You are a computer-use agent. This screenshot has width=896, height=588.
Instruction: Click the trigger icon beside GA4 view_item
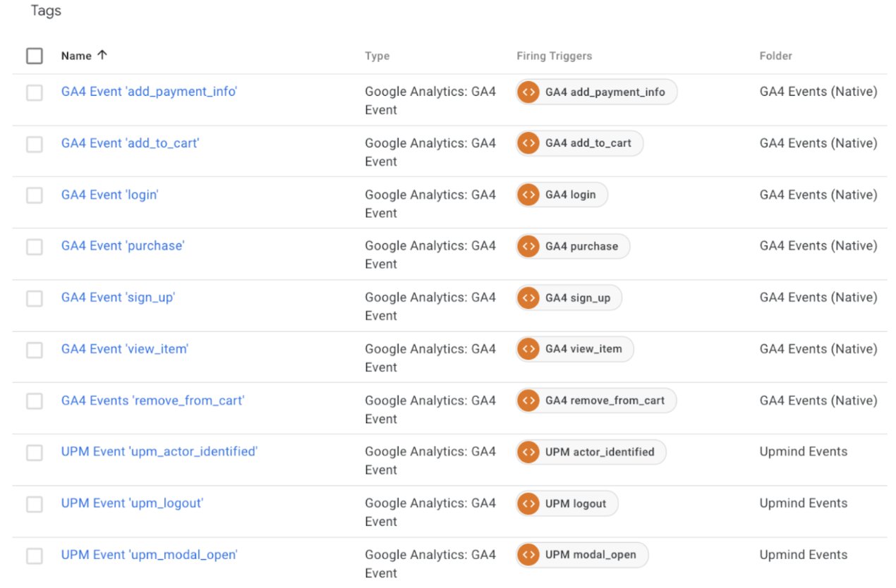click(528, 349)
